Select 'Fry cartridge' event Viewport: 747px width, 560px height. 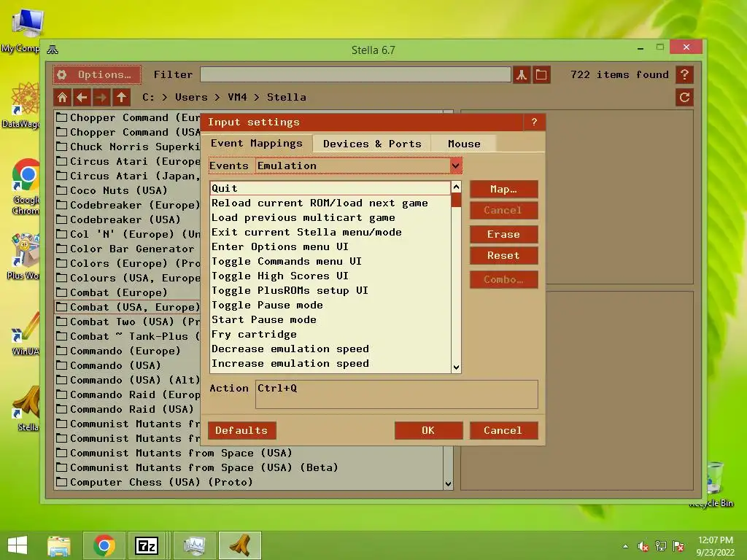(330, 334)
